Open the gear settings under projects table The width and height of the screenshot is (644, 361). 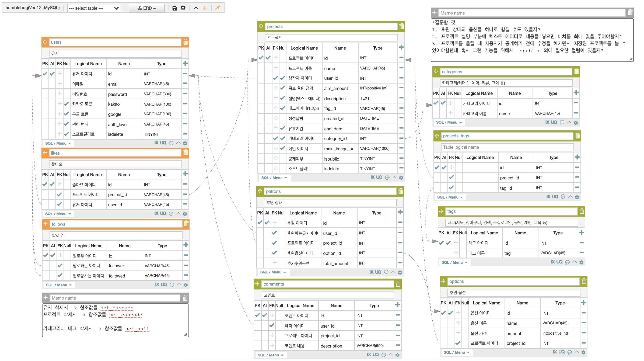coord(401,178)
